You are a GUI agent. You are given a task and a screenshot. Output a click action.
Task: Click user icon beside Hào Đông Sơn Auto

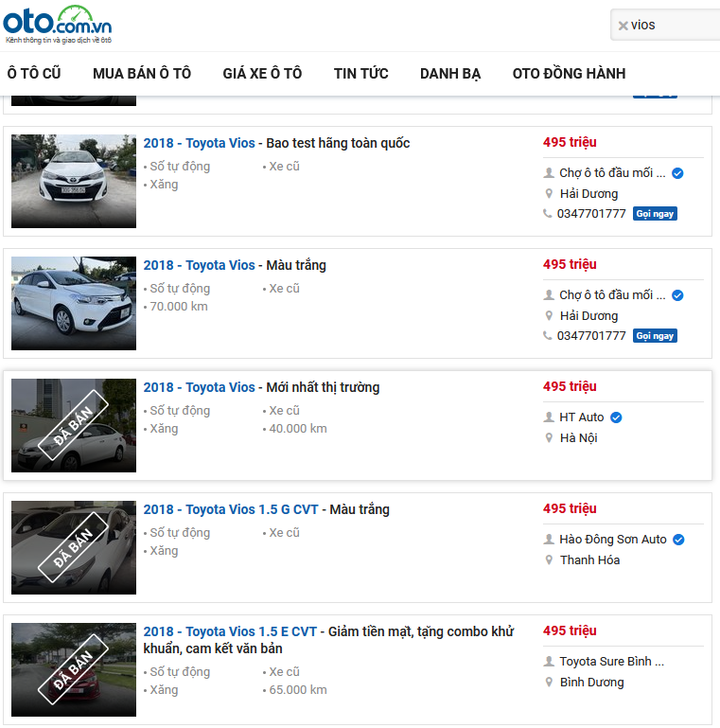click(549, 539)
